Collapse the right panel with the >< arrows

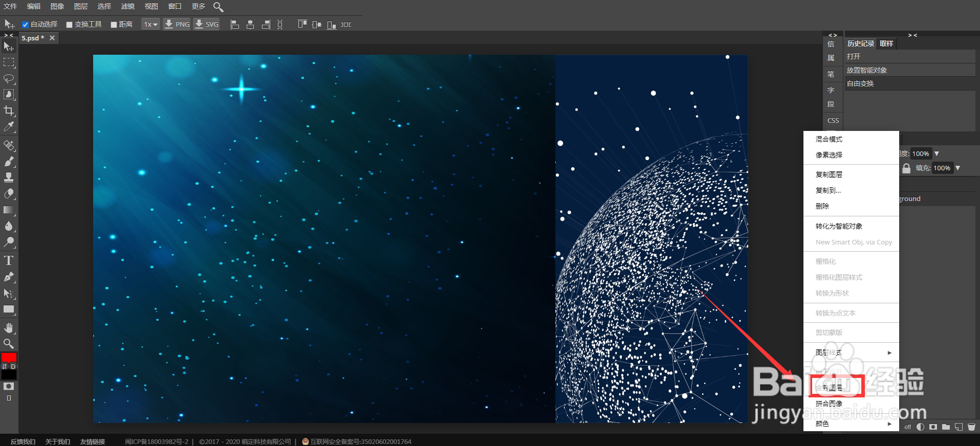pyautogui.click(x=912, y=35)
